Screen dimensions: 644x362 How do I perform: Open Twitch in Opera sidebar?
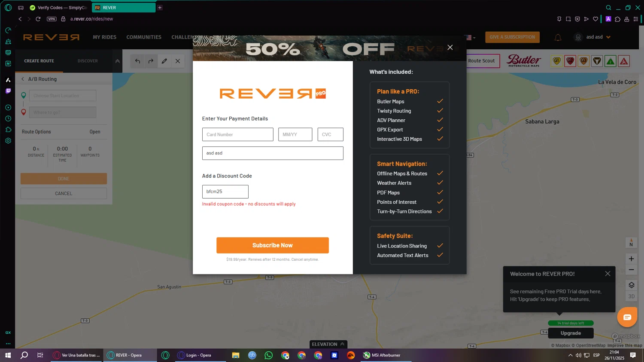pyautogui.click(x=8, y=91)
